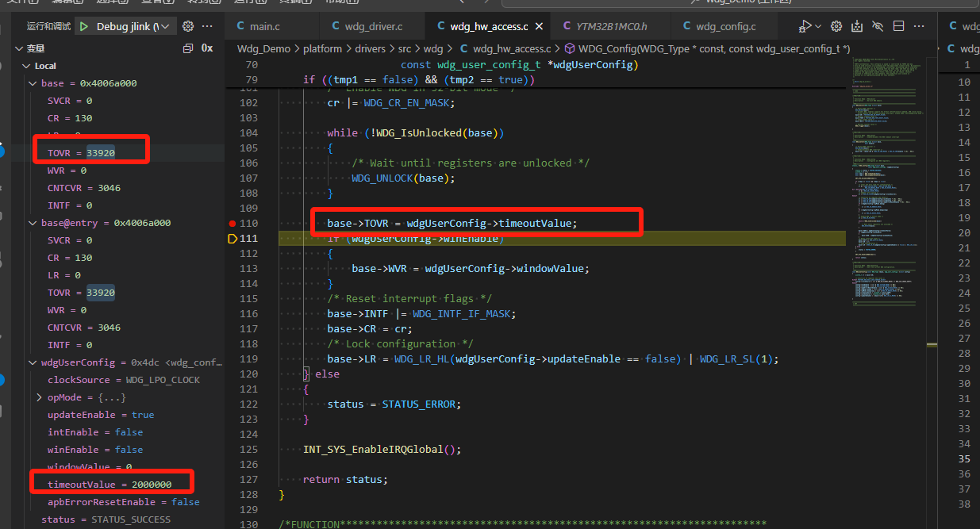
Task: Open the run/debug dropdown arrow in editor toolbar
Action: 818,26
